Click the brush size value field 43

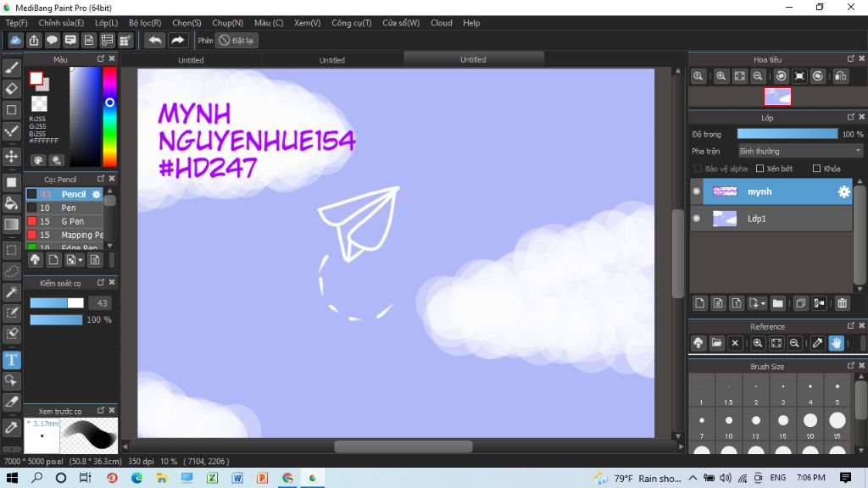click(102, 303)
